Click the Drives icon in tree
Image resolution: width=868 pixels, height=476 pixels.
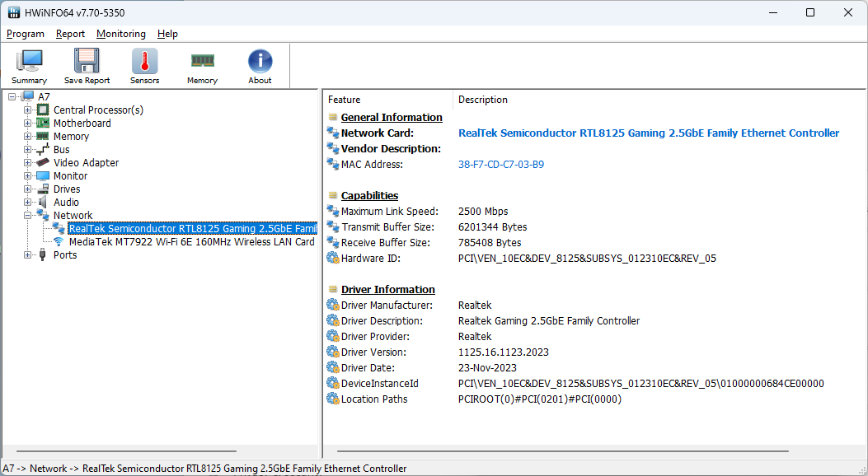[43, 189]
